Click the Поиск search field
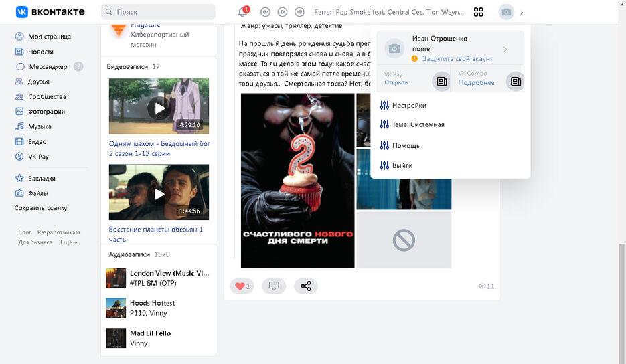Screen dimensions: 626x364 [158, 12]
